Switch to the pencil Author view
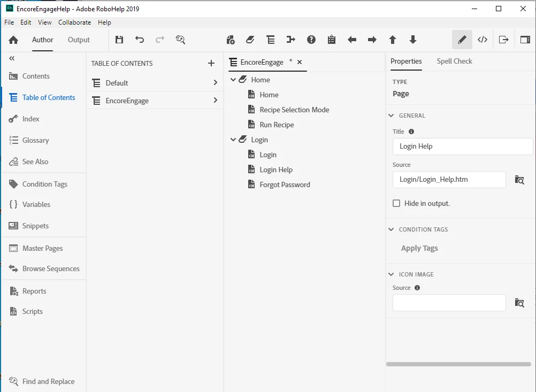Screen dimensions: 536x392 [x=462, y=40]
